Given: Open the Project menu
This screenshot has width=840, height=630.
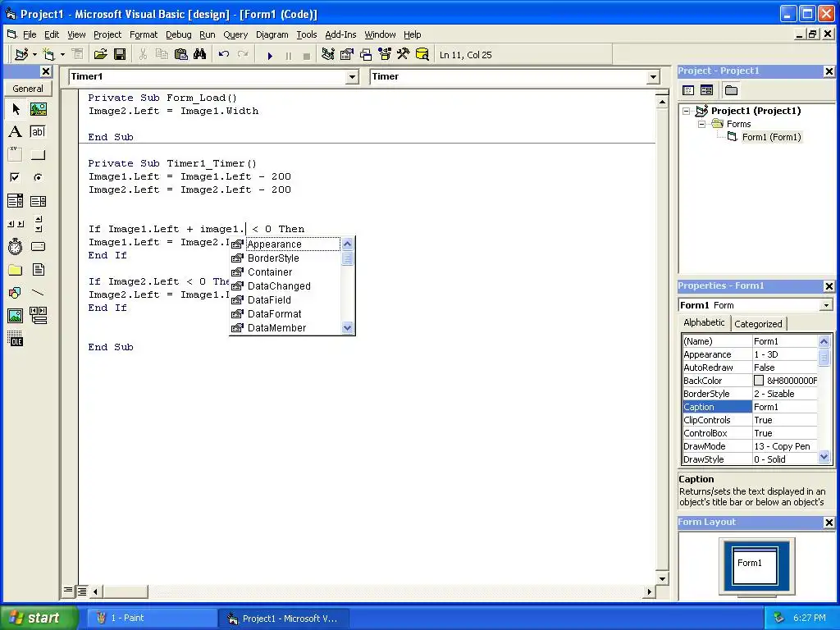Looking at the screenshot, I should (107, 34).
